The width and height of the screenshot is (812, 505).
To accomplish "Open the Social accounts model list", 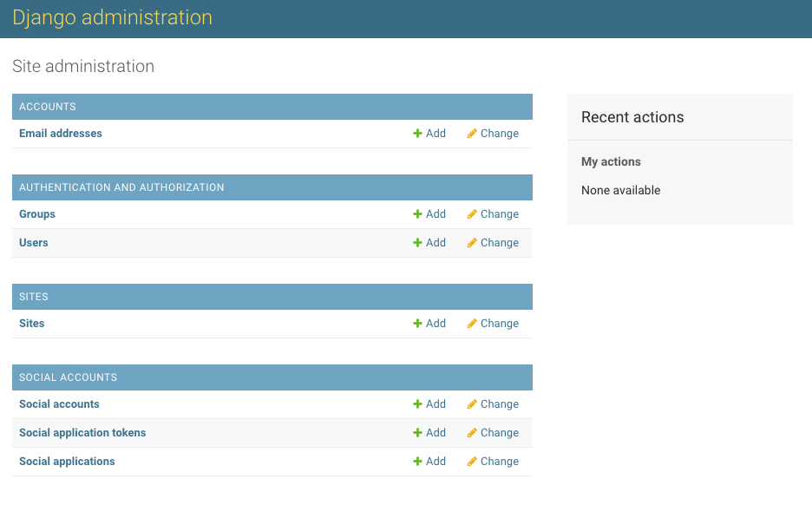I will pyautogui.click(x=59, y=404).
